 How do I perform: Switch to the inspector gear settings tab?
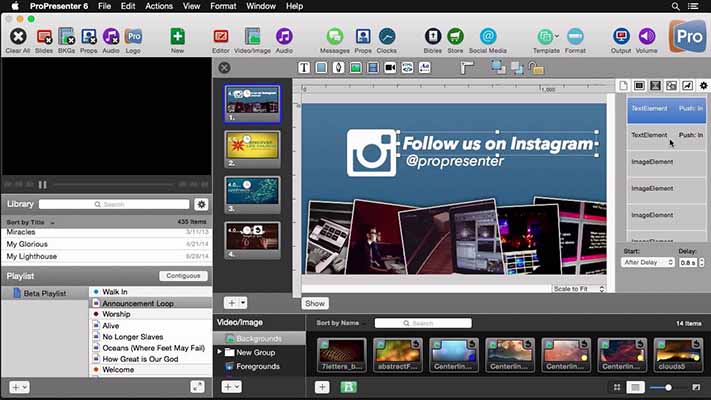(x=703, y=85)
